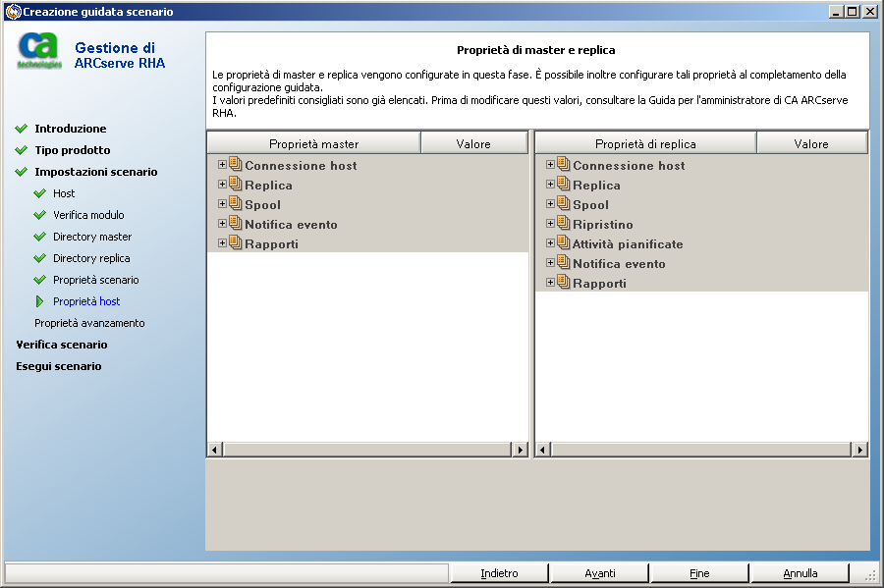Maximize the Creazione guidata scenario window
The height and width of the screenshot is (588, 884).
click(853, 11)
